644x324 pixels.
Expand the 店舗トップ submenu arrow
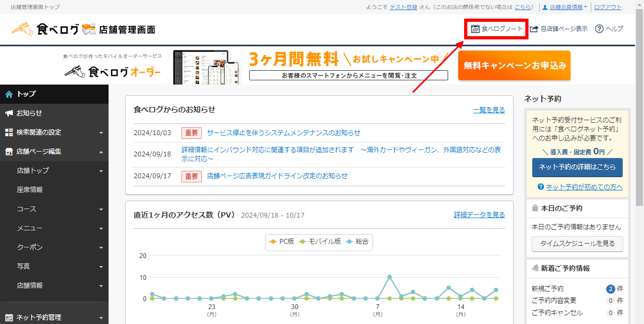point(101,171)
